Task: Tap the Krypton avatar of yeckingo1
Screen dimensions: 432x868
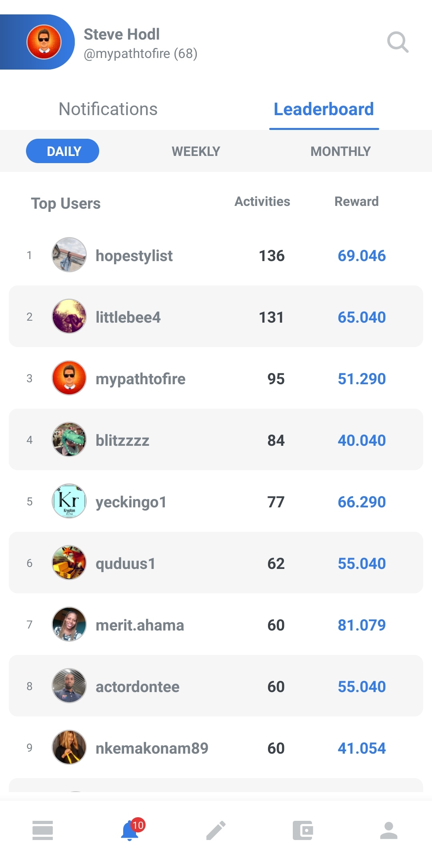Action: tap(69, 501)
